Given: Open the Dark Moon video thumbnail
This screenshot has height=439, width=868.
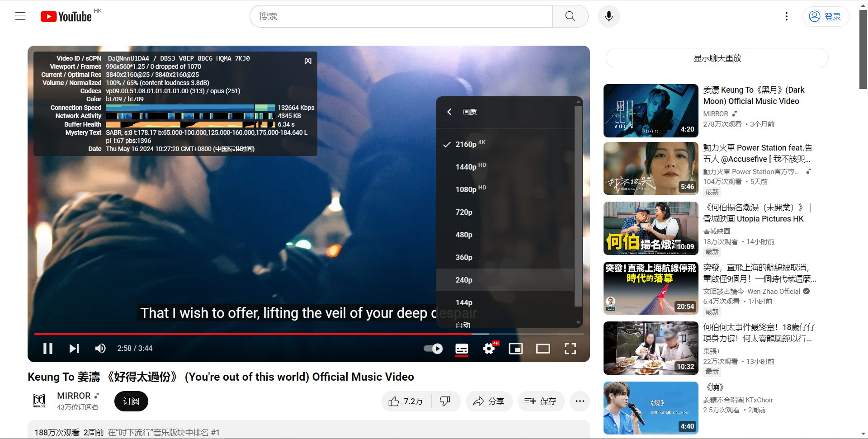Looking at the screenshot, I should (651, 111).
